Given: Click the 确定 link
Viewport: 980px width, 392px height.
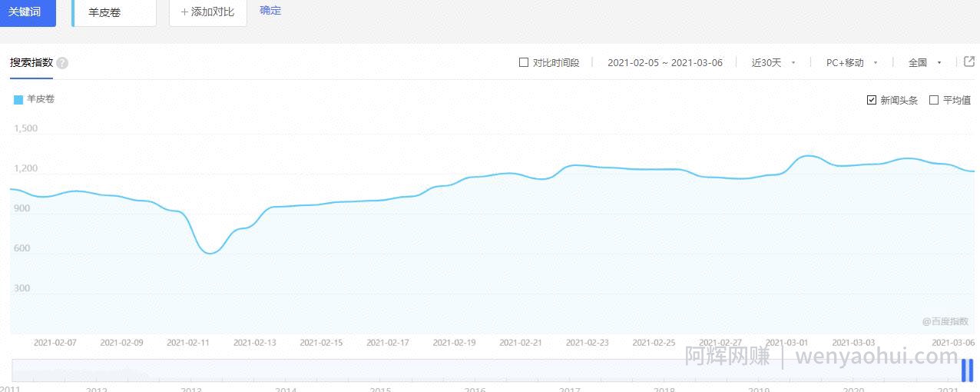Looking at the screenshot, I should 270,11.
